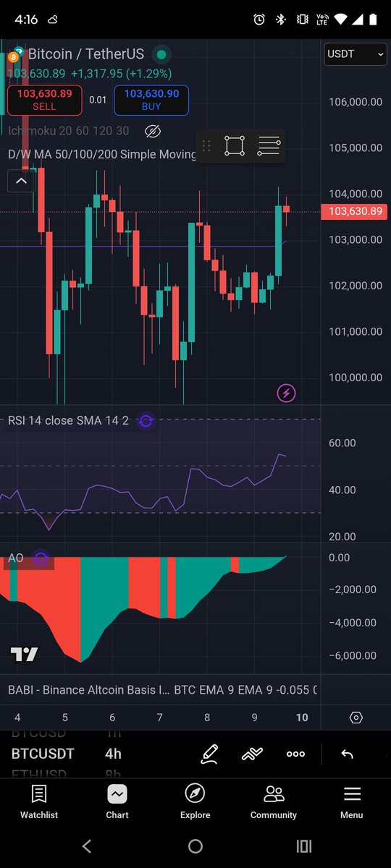Tap Android back navigation button
This screenshot has height=868, width=391.
click(x=87, y=846)
